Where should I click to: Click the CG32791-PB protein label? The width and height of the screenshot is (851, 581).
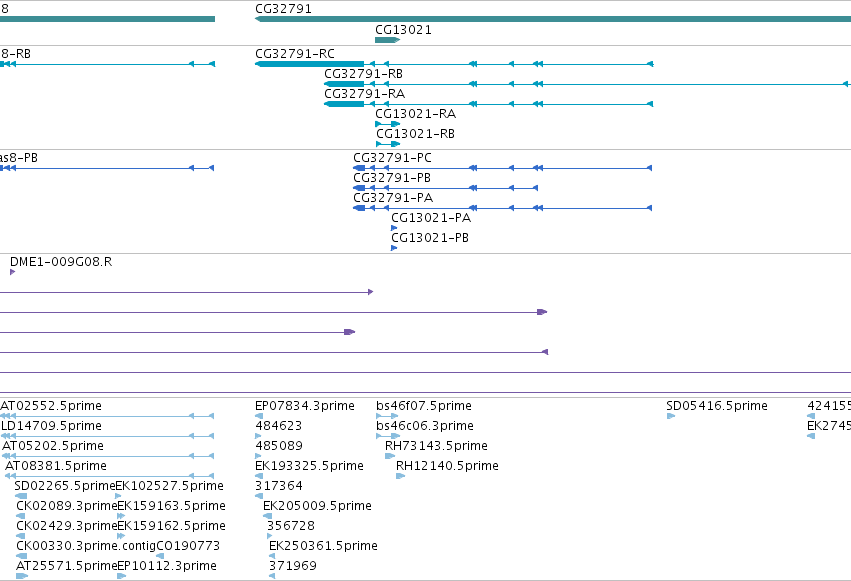point(392,178)
